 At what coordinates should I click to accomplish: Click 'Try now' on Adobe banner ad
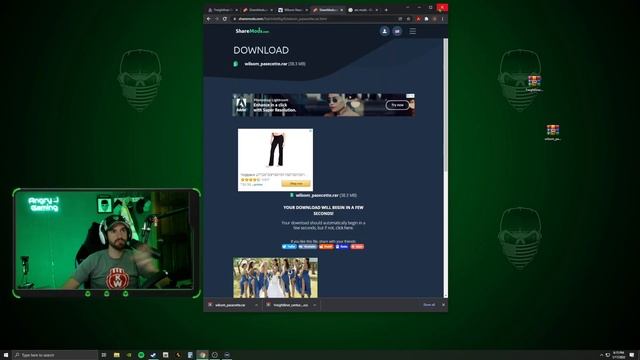tap(397, 105)
